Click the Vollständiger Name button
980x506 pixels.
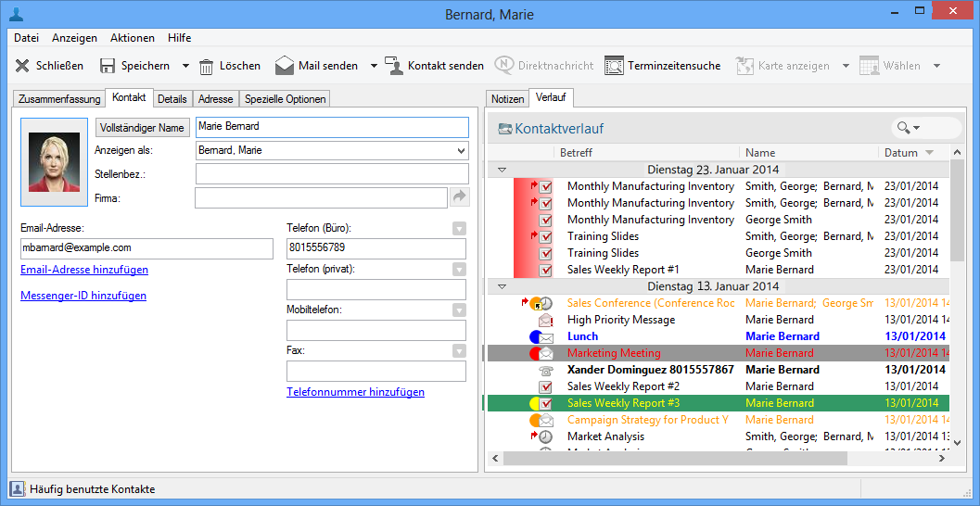(x=143, y=128)
